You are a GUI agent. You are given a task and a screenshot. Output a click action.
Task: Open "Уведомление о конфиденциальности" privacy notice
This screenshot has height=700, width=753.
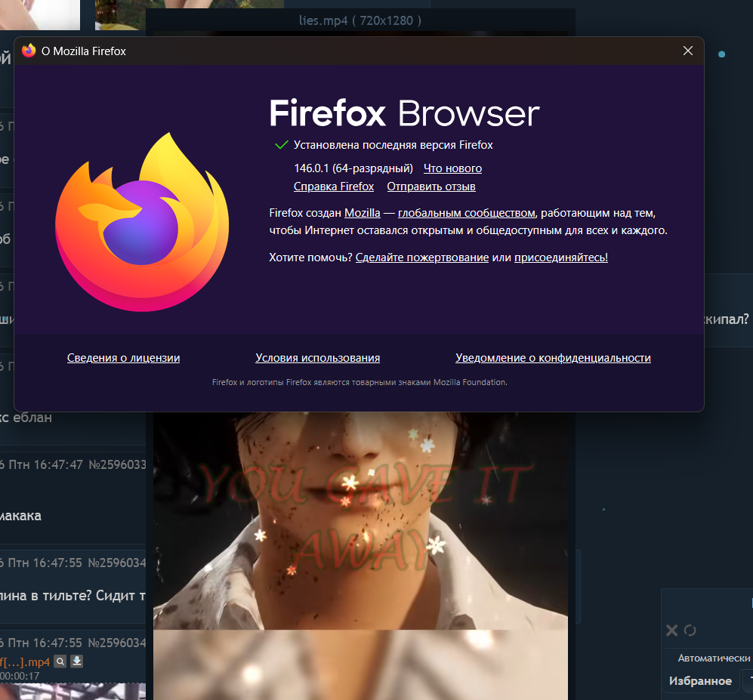tap(553, 358)
